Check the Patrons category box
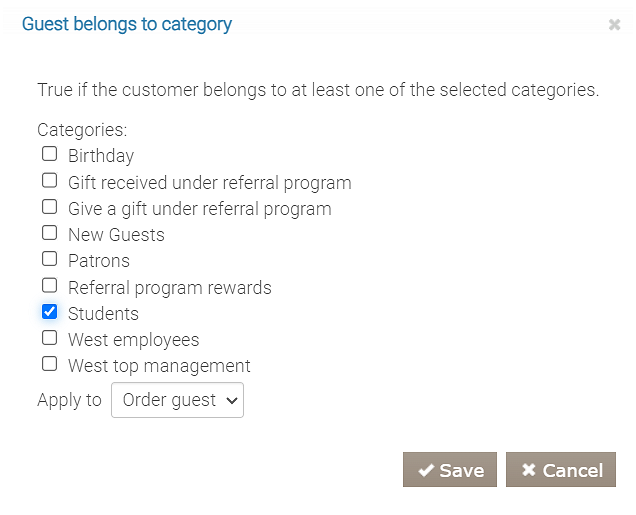The image size is (636, 515). click(x=49, y=259)
